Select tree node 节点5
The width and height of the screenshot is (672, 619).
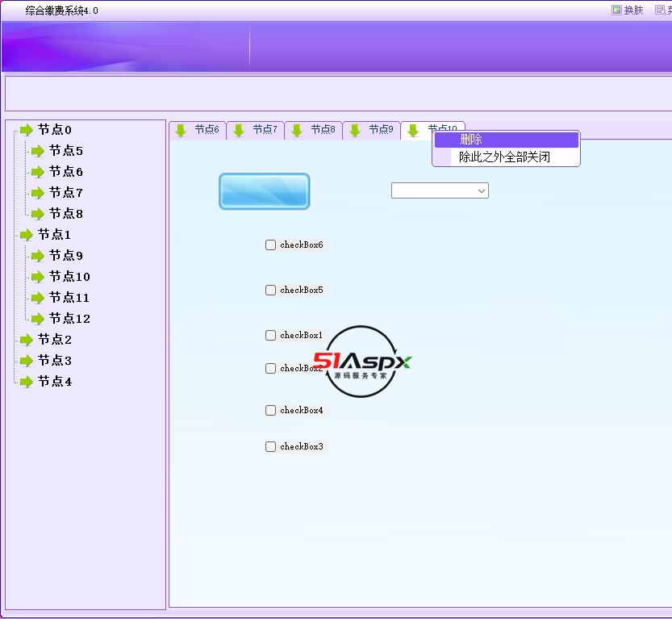click(x=66, y=150)
